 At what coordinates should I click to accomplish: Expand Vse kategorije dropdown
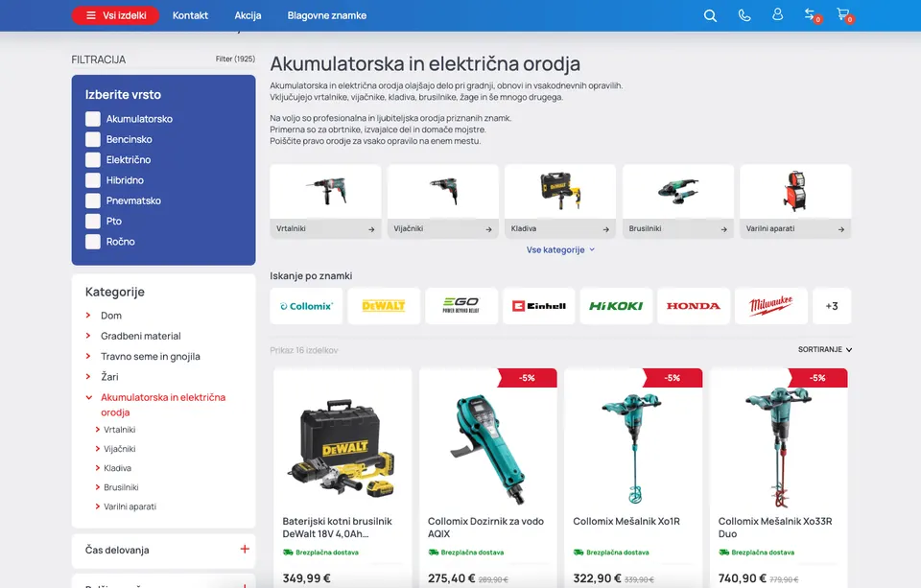[x=560, y=249]
